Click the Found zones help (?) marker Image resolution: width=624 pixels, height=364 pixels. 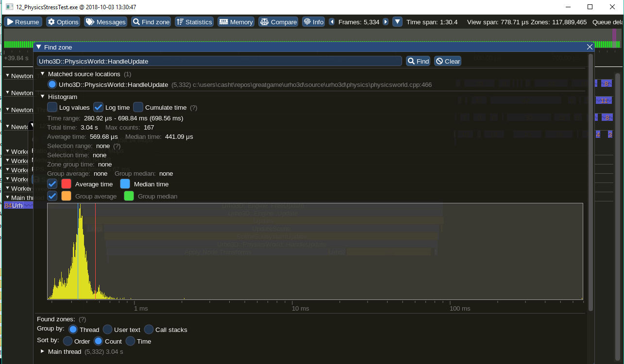(83, 319)
